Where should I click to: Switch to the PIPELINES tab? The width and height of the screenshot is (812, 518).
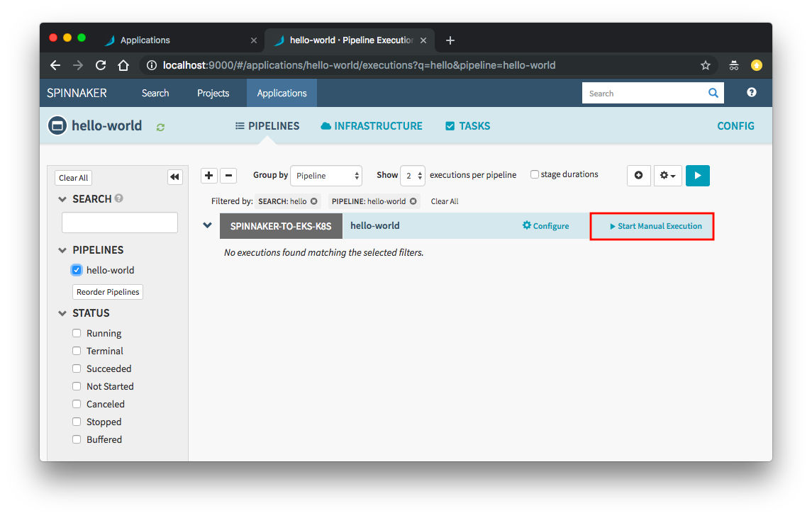(267, 125)
